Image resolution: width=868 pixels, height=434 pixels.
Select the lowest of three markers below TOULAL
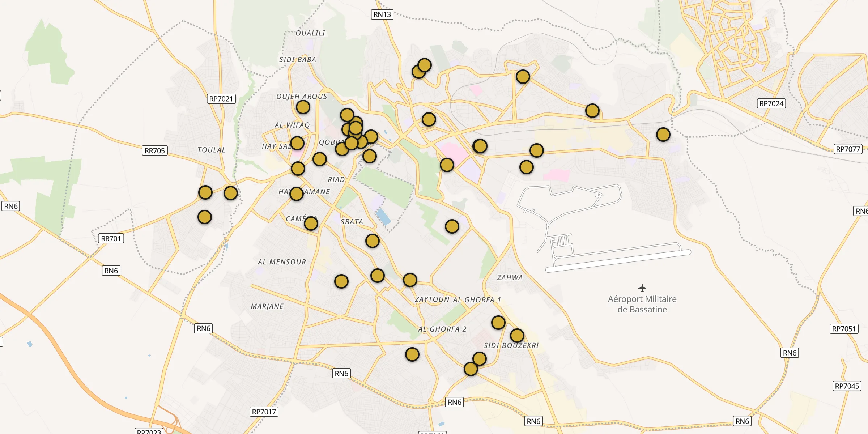(204, 217)
